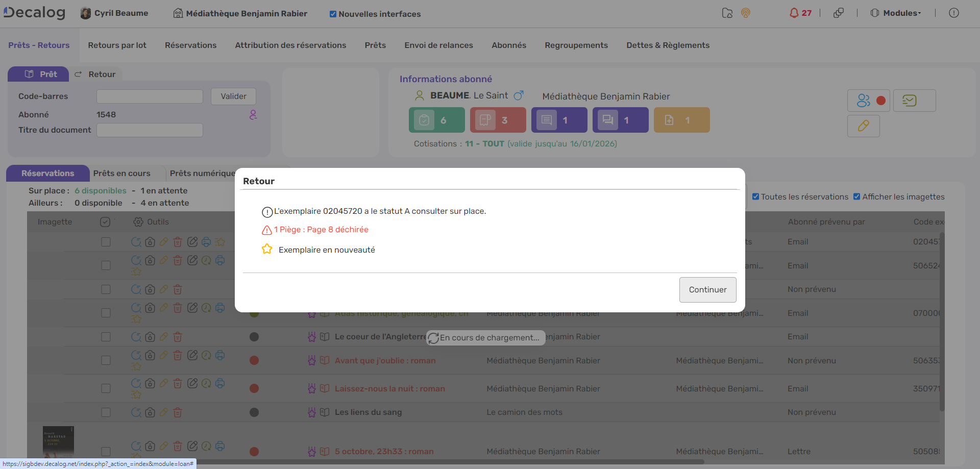980x469 pixels.
Task: Click the info icon in top bar
Action: [953, 13]
